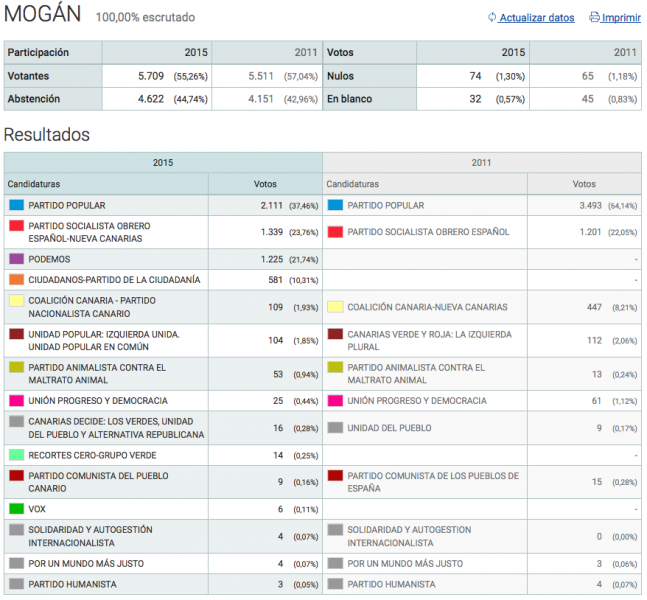
Task: Click the orange Ciudadanos color swatch
Action: coord(17,279)
